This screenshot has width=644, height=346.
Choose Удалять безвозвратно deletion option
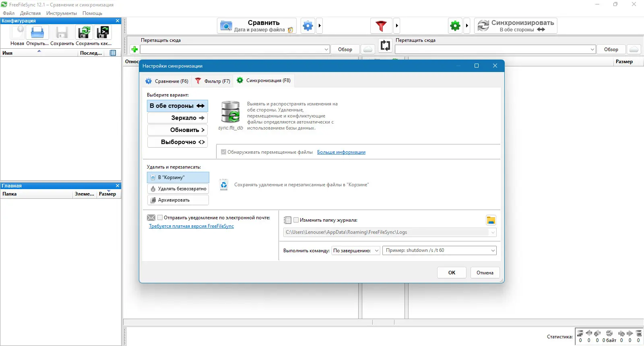[178, 189]
